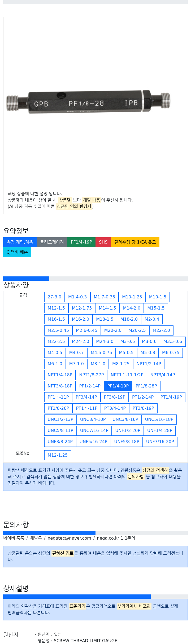Choose the M3.5-0.6 size option
191x644 pixels.
(173, 341)
